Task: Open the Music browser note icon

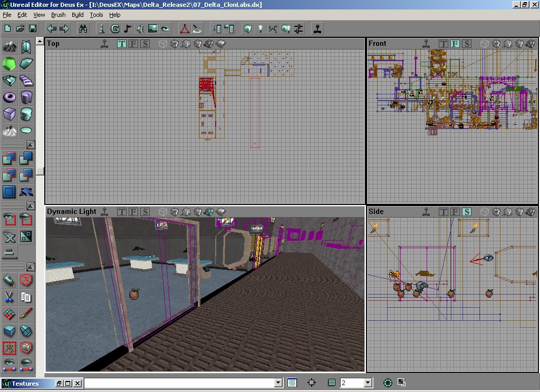Action: click(x=128, y=28)
